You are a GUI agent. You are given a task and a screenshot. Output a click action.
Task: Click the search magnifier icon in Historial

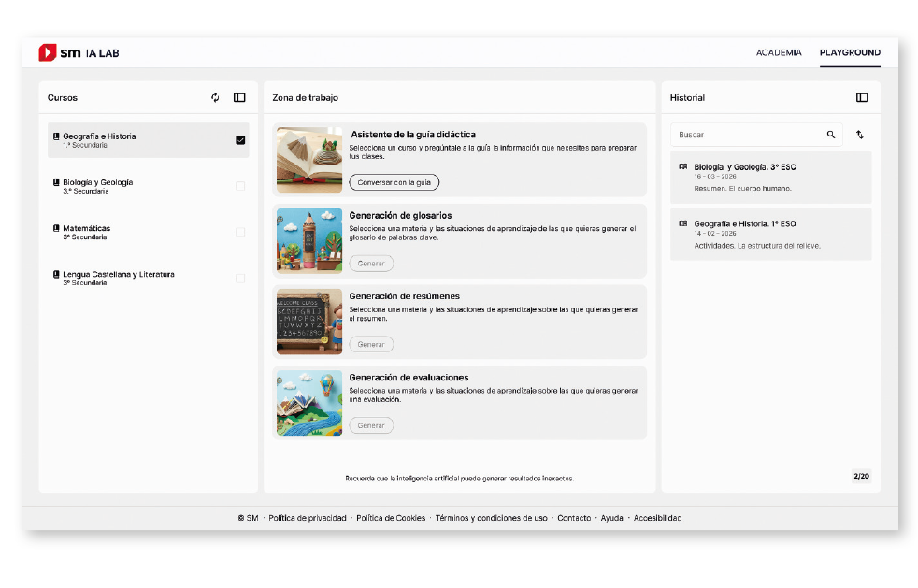pos(830,135)
